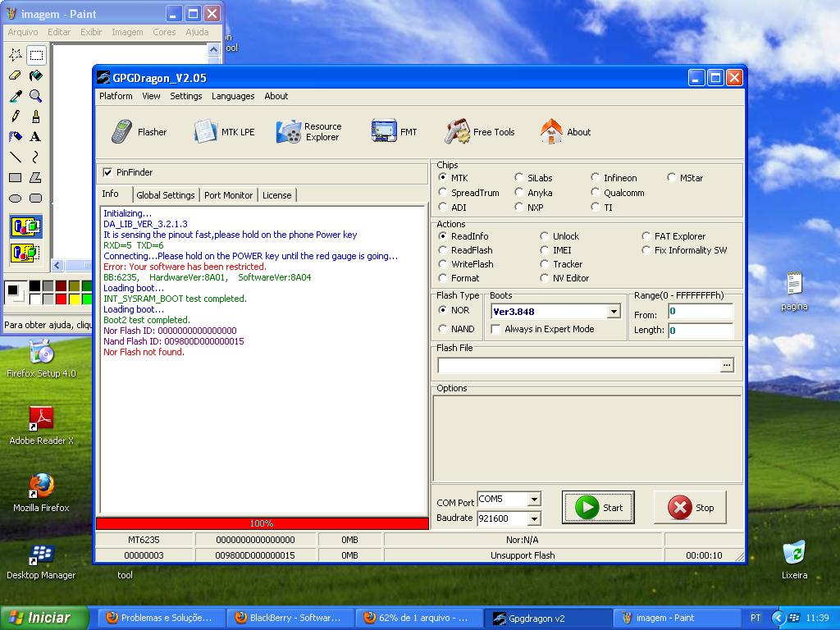Select the Rounded Rectangle tool in Paint
This screenshot has width=840, height=630.
point(36,198)
